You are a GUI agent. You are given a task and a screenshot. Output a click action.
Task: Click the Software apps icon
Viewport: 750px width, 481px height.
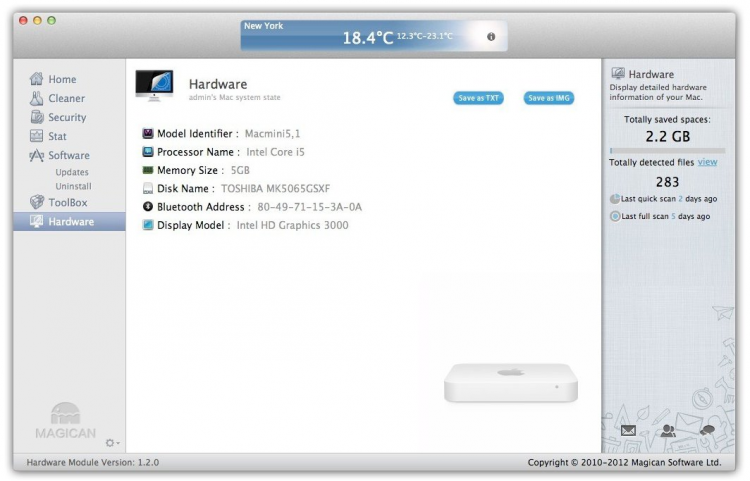point(36,155)
